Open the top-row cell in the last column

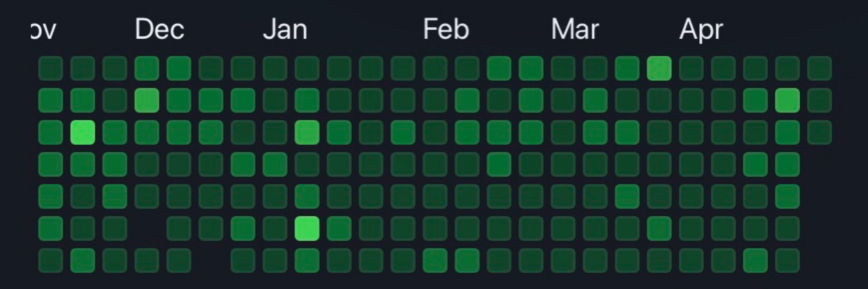coord(819,68)
